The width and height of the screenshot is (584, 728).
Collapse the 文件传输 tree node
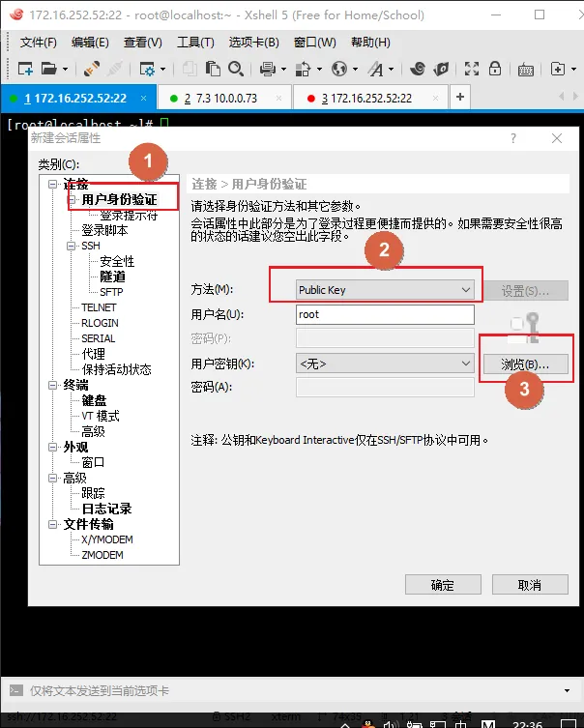tap(53, 524)
